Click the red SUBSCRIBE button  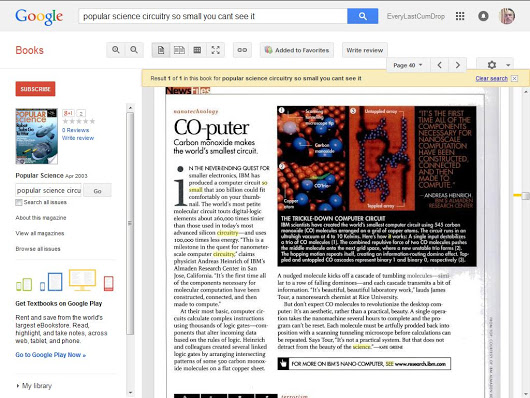point(35,89)
